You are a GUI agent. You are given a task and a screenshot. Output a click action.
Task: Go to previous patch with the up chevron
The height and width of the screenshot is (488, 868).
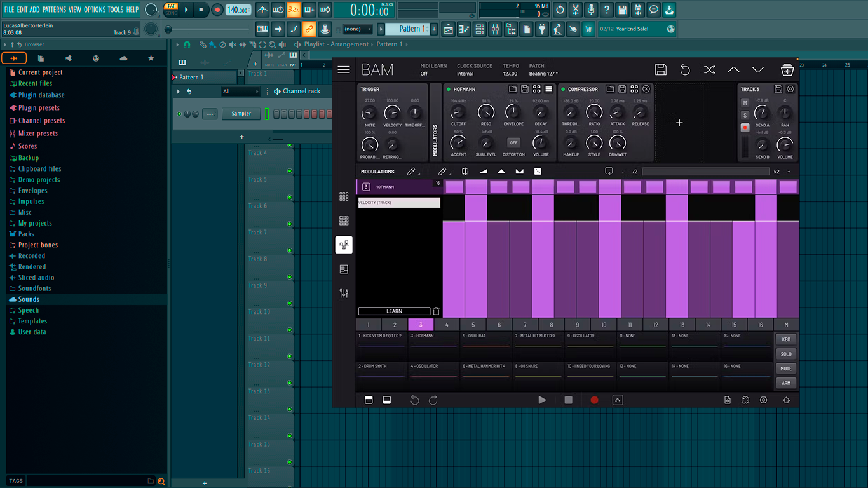[x=733, y=69]
